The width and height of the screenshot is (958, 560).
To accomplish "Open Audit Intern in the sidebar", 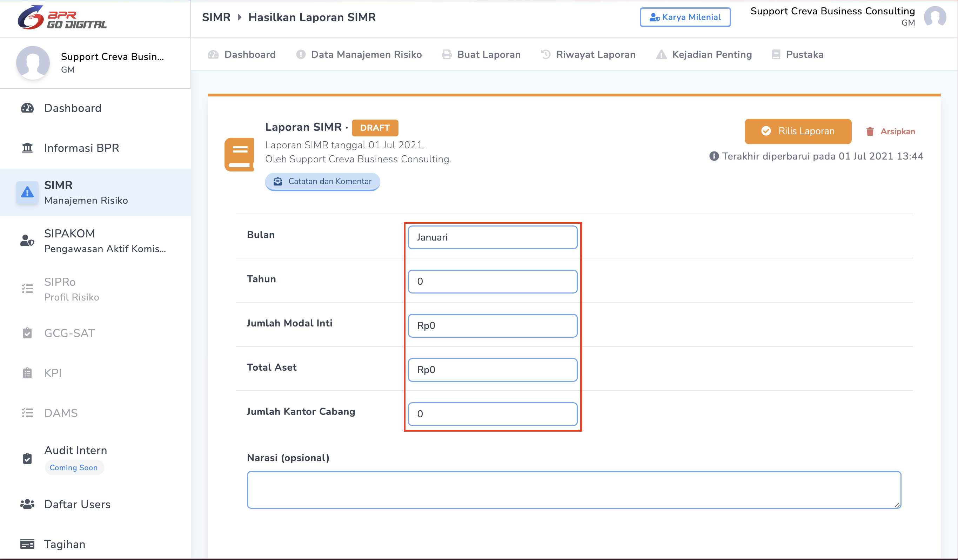I will point(95,459).
